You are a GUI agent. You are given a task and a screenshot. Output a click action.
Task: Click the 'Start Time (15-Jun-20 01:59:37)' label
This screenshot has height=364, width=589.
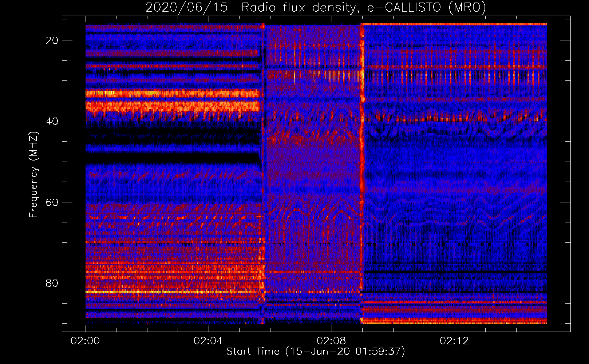click(x=316, y=352)
